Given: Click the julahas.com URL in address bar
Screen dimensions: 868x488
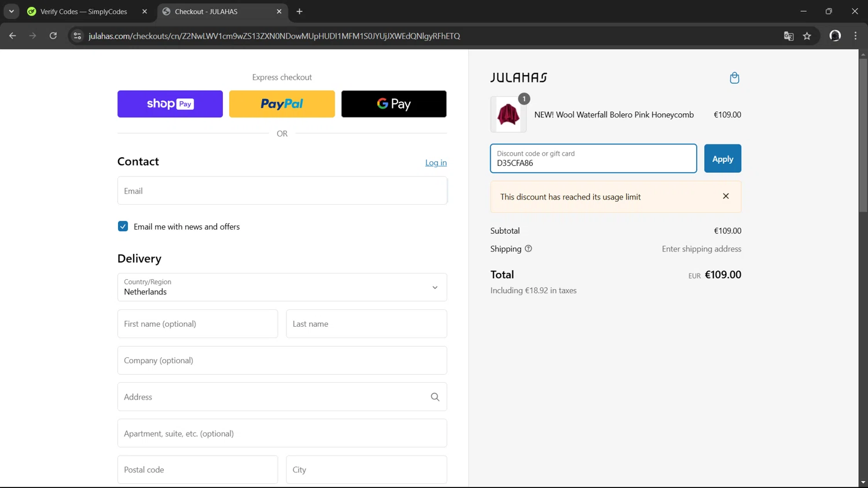Looking at the screenshot, I should pos(274,36).
